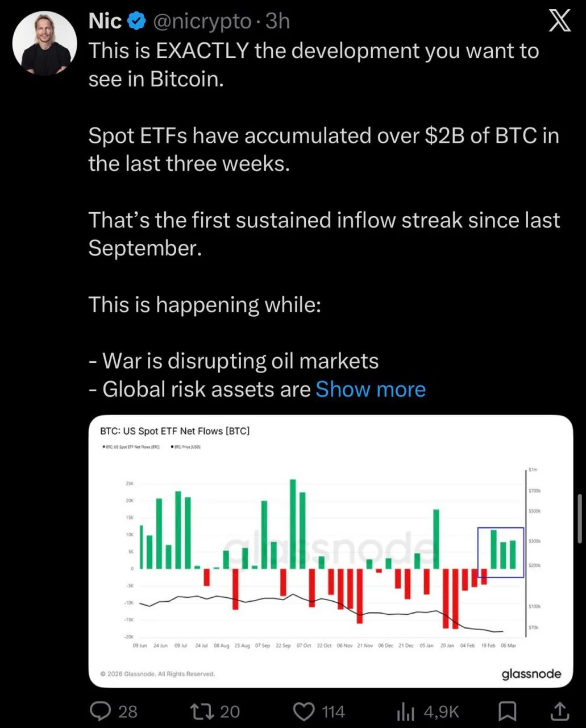Tap the share upload icon
Image resolution: width=586 pixels, height=728 pixels.
click(x=560, y=711)
